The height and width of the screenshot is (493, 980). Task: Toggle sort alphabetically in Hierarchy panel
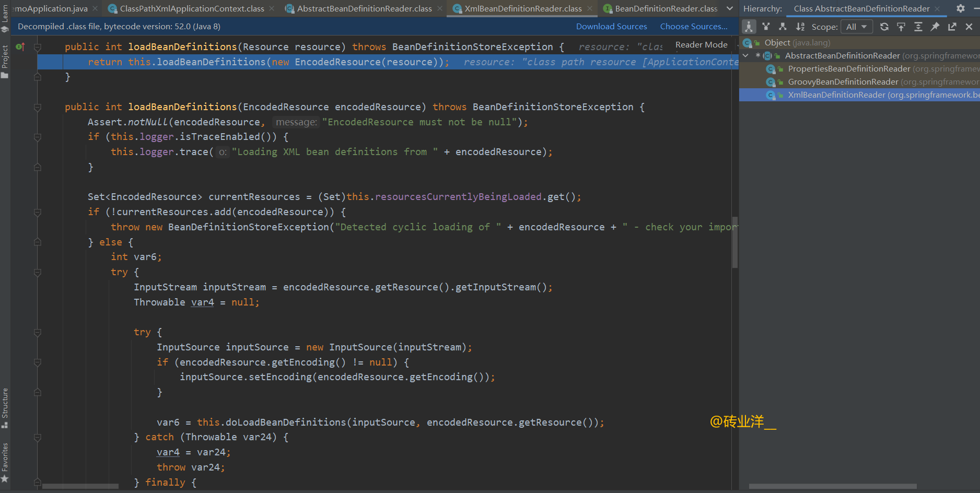(800, 27)
